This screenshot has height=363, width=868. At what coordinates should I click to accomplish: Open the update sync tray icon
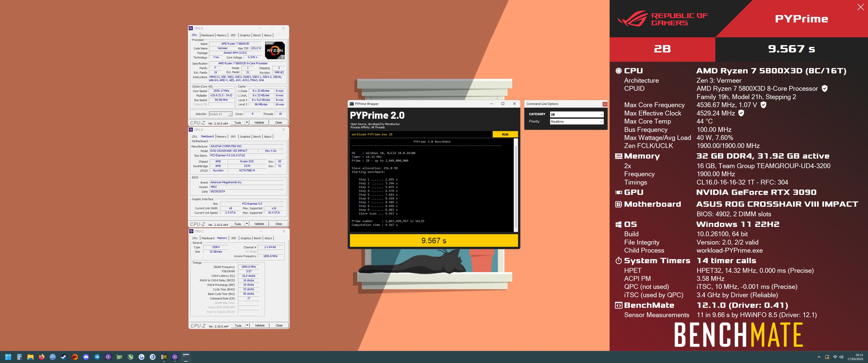(827, 357)
